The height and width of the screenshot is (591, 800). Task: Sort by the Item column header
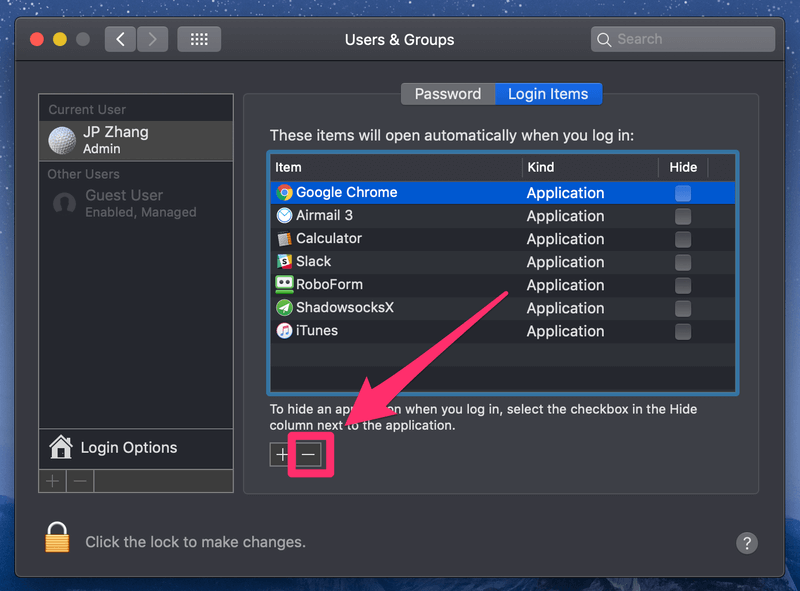click(x=396, y=167)
